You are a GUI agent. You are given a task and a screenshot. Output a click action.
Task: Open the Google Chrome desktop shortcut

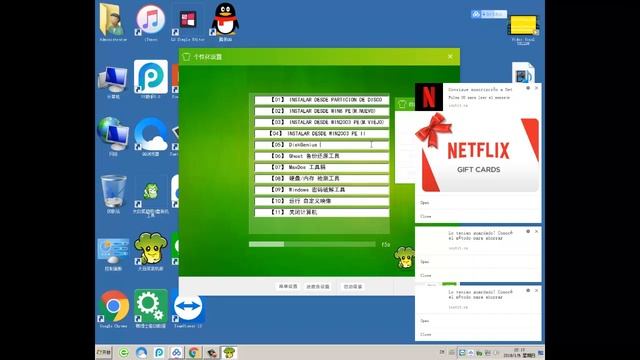113,308
